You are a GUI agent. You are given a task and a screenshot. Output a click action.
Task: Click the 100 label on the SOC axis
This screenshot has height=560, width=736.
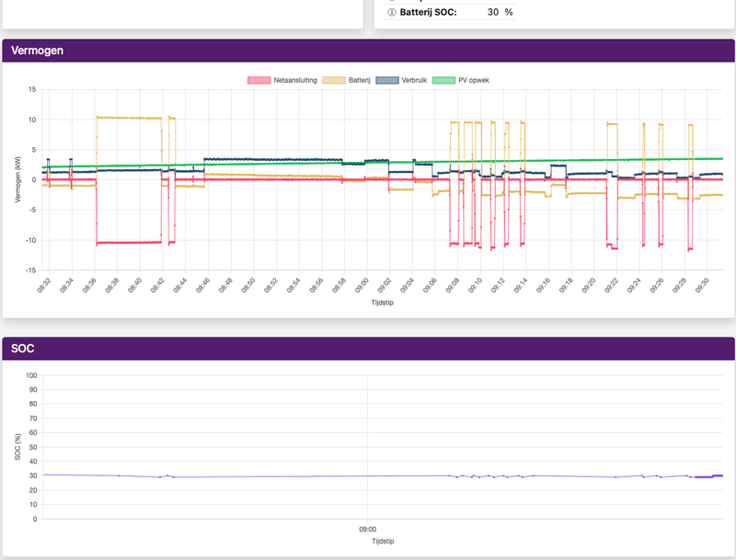pos(31,375)
